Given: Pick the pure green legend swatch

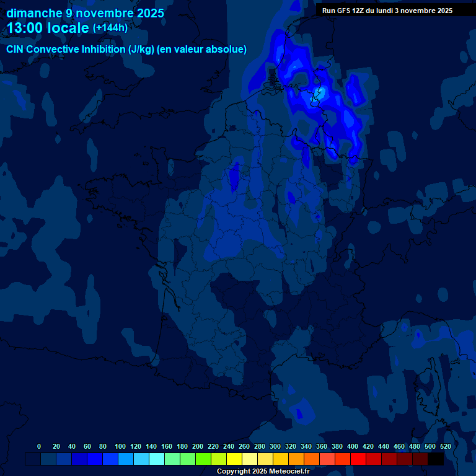Looking at the screenshot, I should click(x=203, y=459).
